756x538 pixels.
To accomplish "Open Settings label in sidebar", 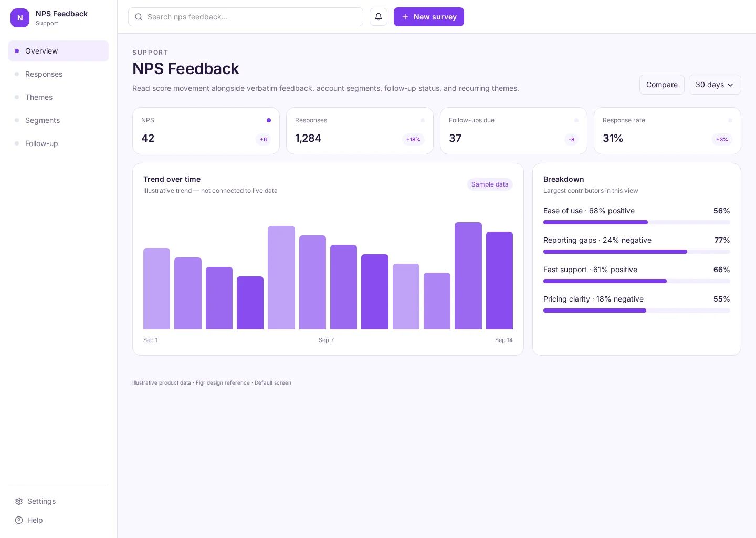I will pos(41,501).
